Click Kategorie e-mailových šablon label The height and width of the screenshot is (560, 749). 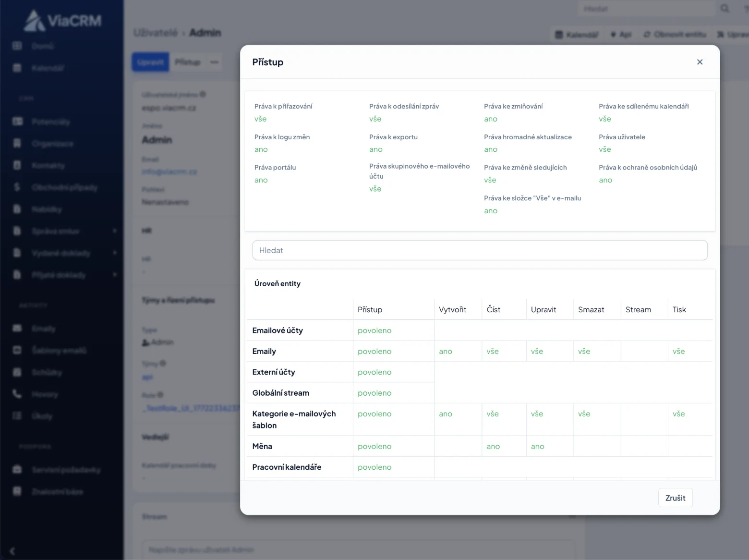294,419
